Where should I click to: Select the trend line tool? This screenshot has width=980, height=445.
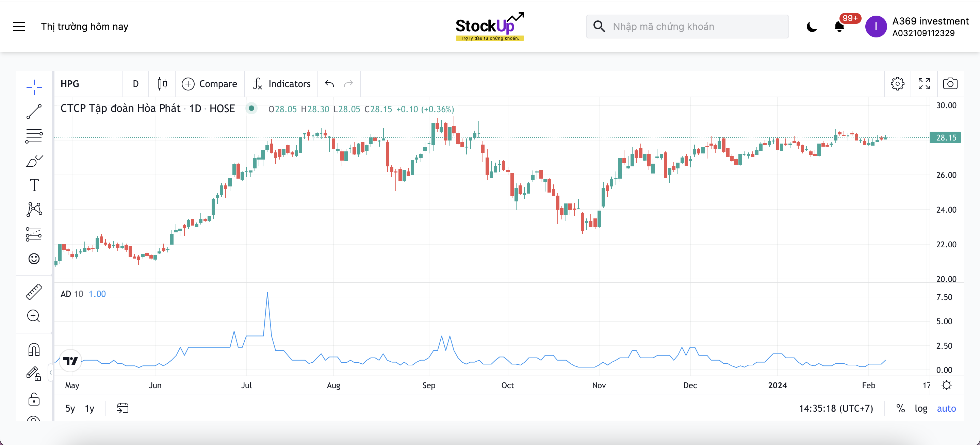[34, 112]
